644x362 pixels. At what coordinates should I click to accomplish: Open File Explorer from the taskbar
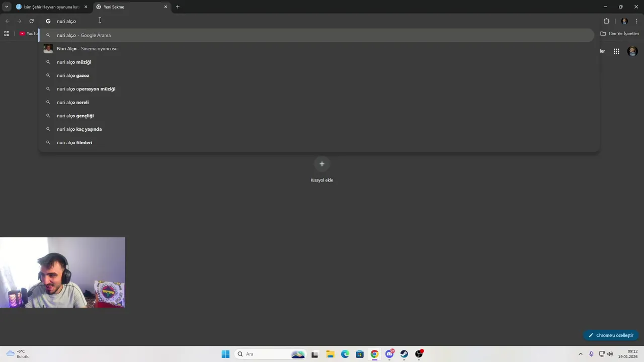click(x=330, y=354)
